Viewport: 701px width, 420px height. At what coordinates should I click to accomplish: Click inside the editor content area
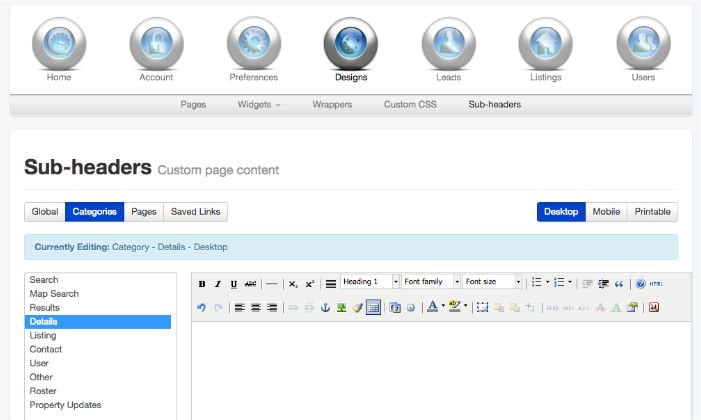442,371
